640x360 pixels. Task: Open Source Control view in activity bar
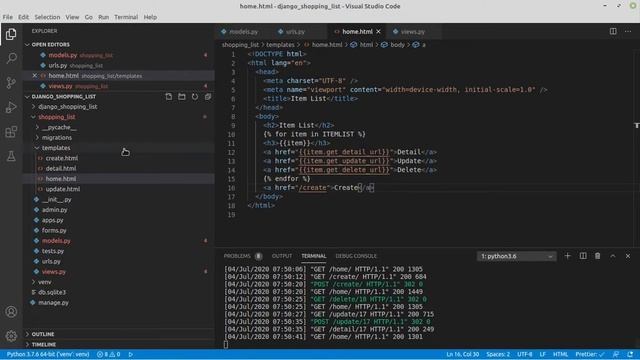coord(11,83)
